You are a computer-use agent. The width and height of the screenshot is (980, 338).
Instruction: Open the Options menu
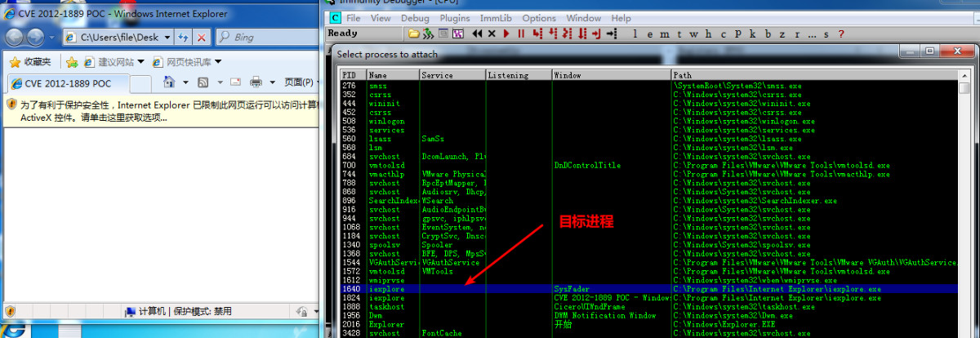click(x=539, y=18)
